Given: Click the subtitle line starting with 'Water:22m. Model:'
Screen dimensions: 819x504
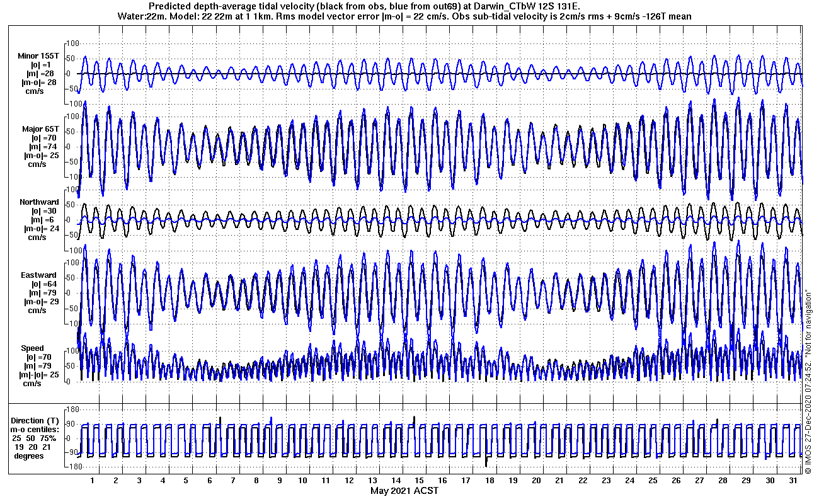Looking at the screenshot, I should pyautogui.click(x=404, y=16).
